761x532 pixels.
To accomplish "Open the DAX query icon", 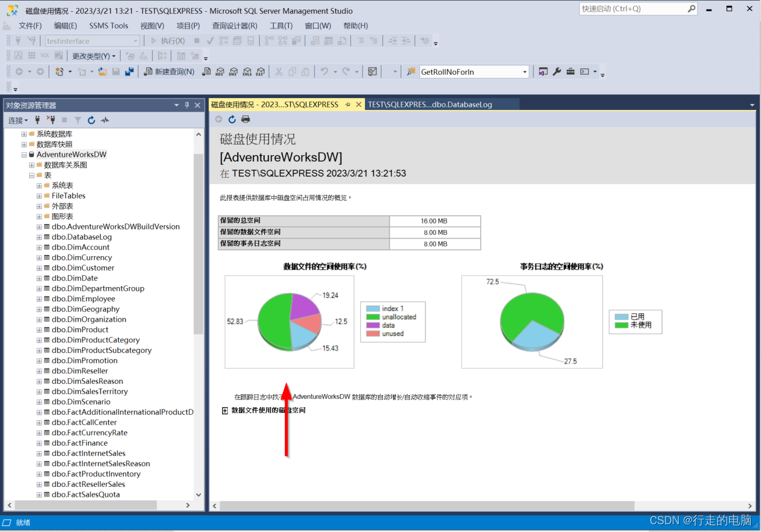I will pyautogui.click(x=260, y=72).
